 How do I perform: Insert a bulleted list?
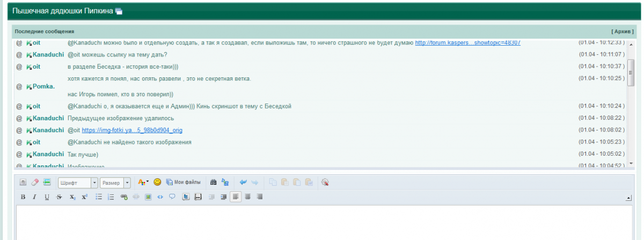[99, 197]
